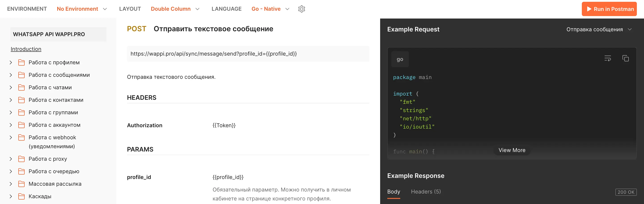Open the Go - Native language dropdown
Screen dimensions: 644x204
(x=270, y=9)
